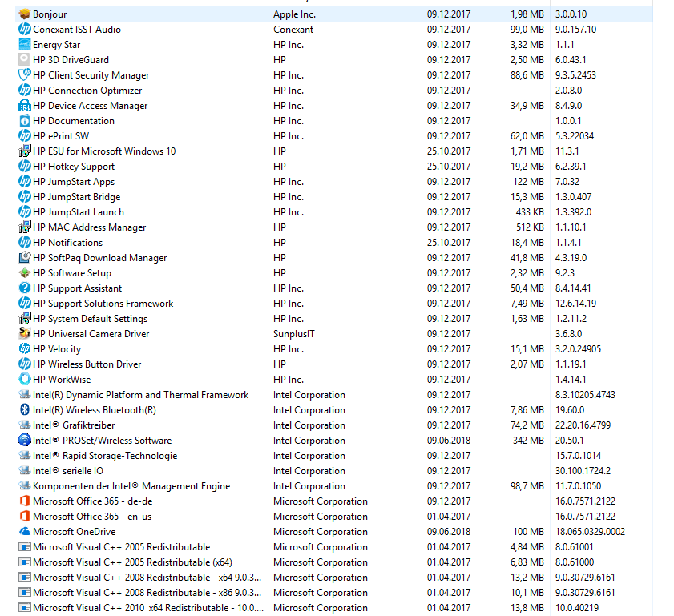674x616 pixels.
Task: Click the Conexant ISST Audio icon
Action: (25, 29)
